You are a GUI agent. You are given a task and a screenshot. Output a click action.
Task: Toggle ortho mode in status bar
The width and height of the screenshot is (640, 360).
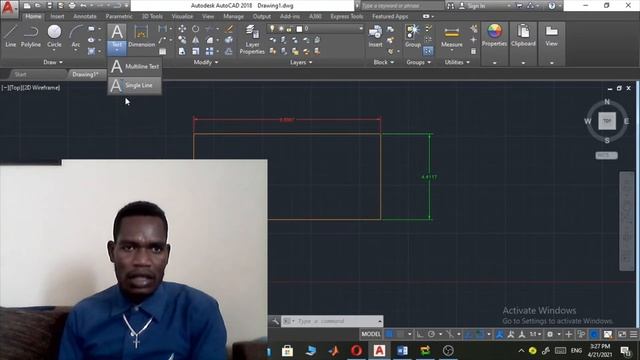[x=420, y=334]
